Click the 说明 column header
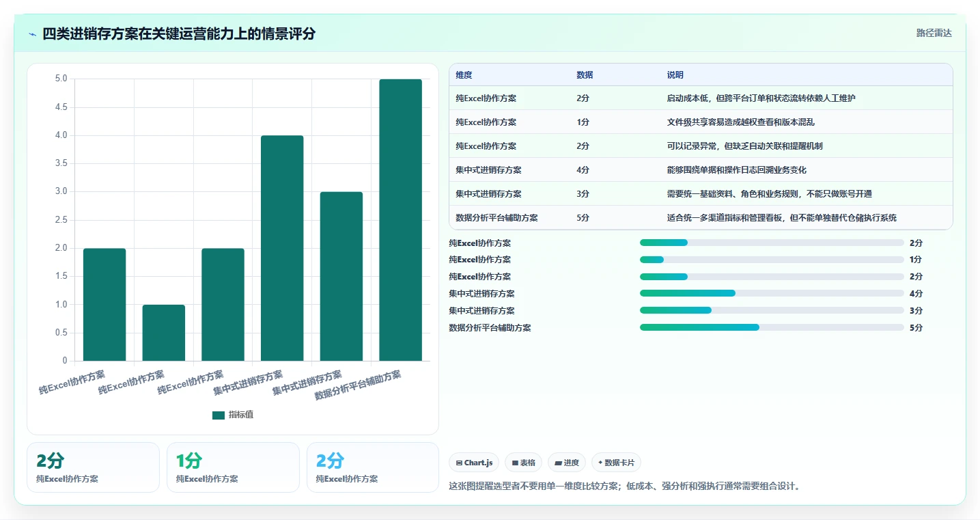The width and height of the screenshot is (980, 520). click(675, 75)
